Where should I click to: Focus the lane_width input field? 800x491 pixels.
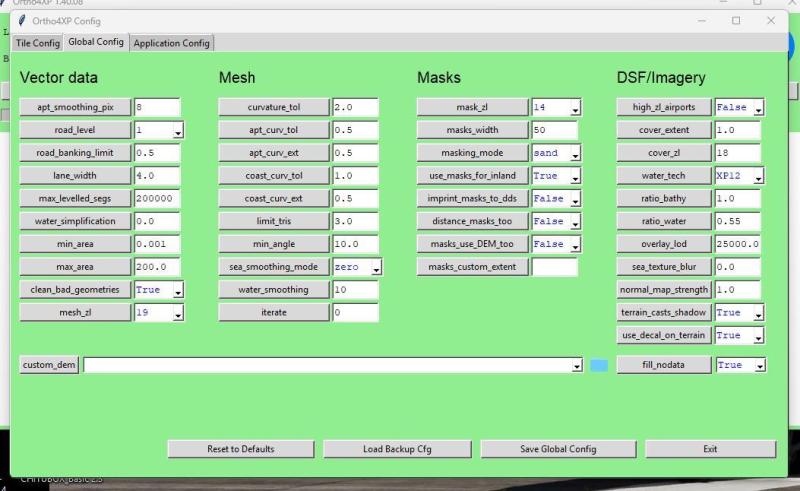[x=157, y=176]
